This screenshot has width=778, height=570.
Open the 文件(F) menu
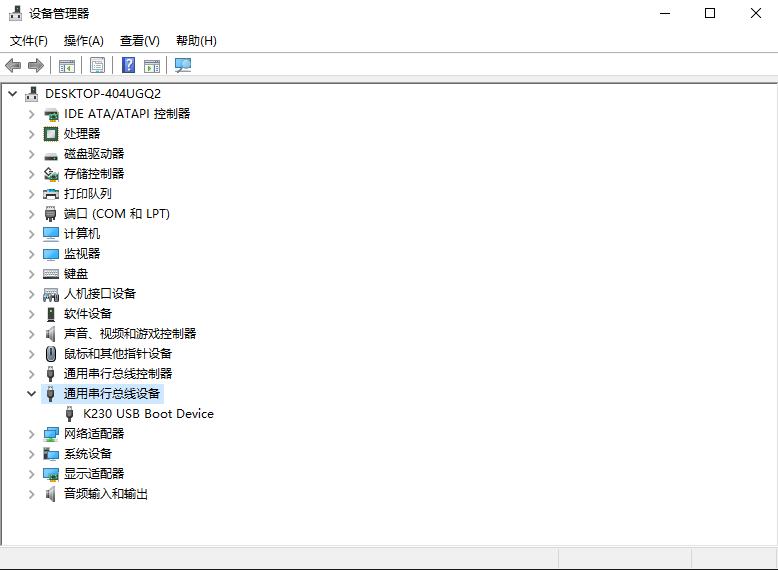(29, 41)
